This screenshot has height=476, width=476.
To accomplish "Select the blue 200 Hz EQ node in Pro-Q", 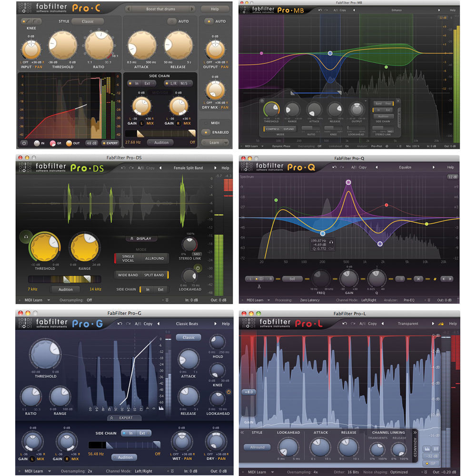I will [323, 233].
